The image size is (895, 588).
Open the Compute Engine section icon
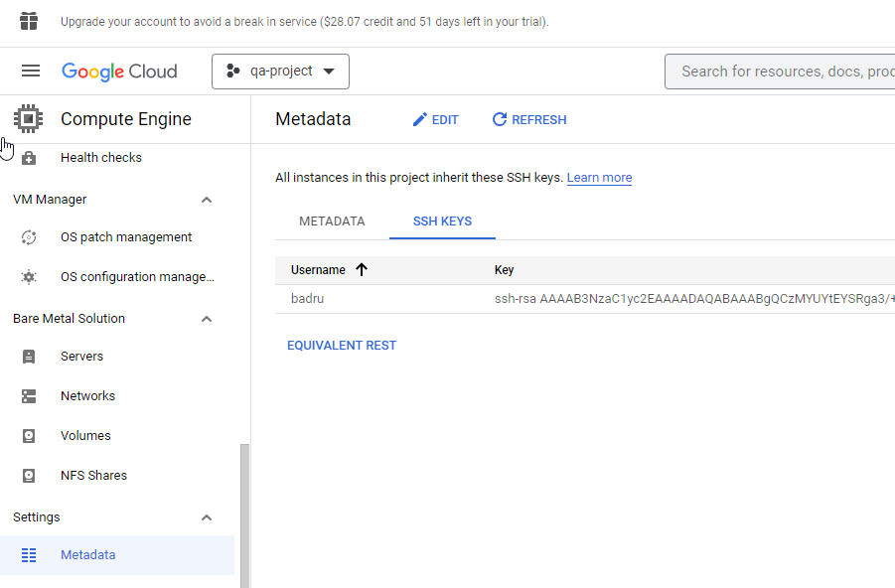pos(28,118)
